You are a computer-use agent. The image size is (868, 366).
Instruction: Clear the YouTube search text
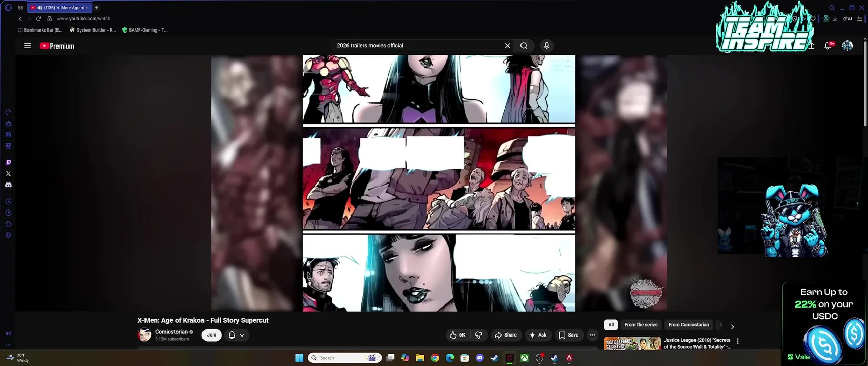pyautogui.click(x=507, y=46)
